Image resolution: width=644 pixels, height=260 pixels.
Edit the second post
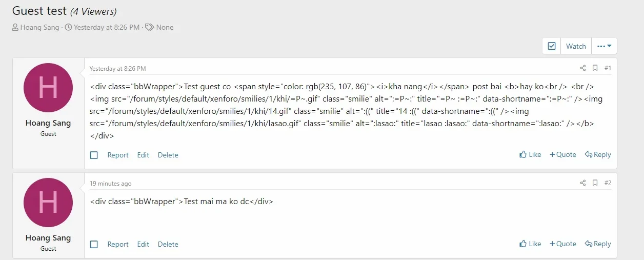click(143, 244)
